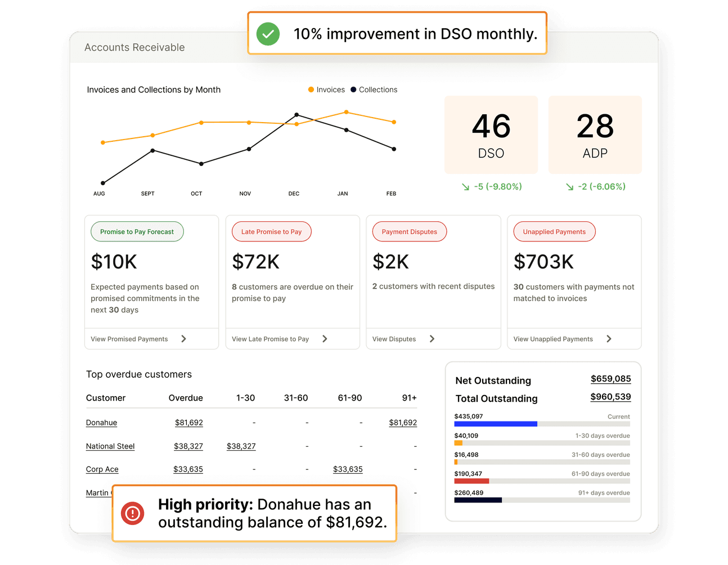Click Net Outstanding value $659,085

(610, 379)
